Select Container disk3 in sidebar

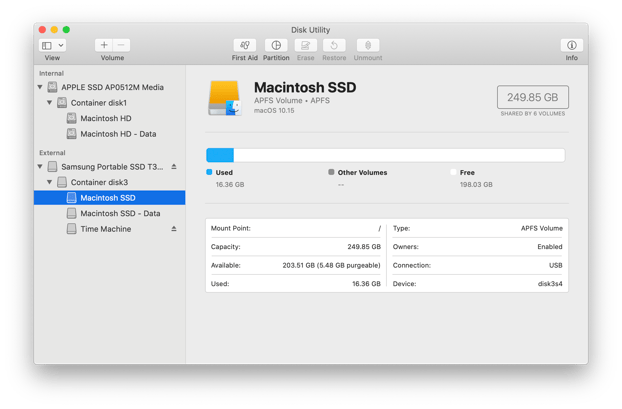coord(109,182)
